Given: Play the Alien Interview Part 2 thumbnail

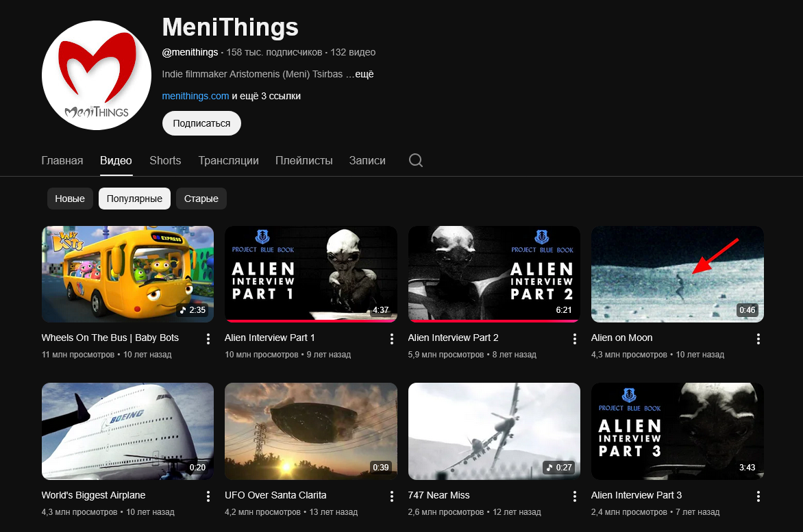Looking at the screenshot, I should [x=494, y=274].
